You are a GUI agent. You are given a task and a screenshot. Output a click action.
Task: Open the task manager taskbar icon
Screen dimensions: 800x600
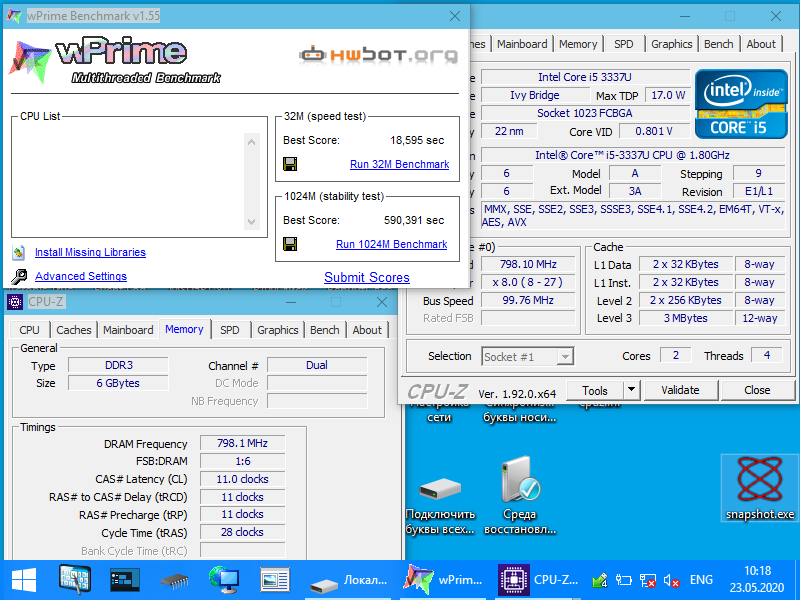(x=124, y=580)
